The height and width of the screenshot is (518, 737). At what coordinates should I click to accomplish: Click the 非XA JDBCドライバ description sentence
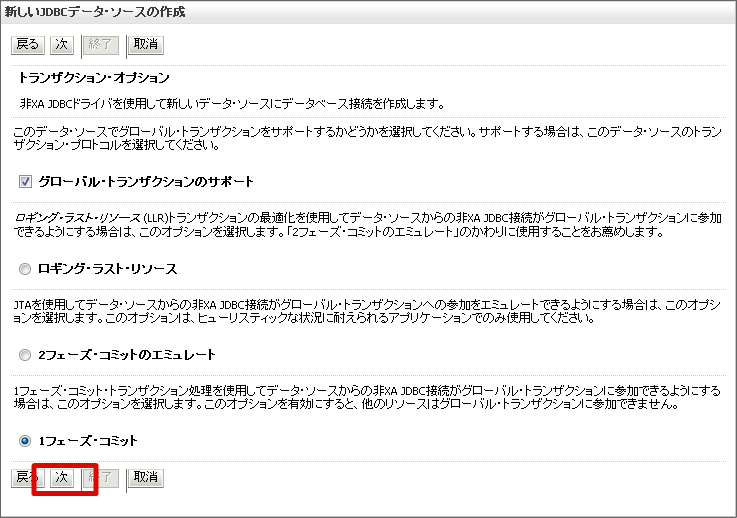tap(232, 104)
